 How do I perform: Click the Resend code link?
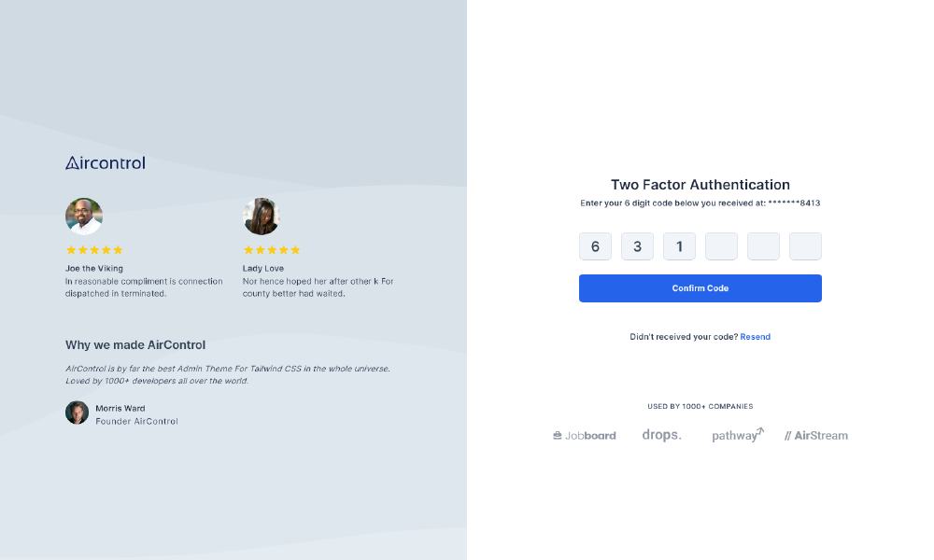coord(756,337)
